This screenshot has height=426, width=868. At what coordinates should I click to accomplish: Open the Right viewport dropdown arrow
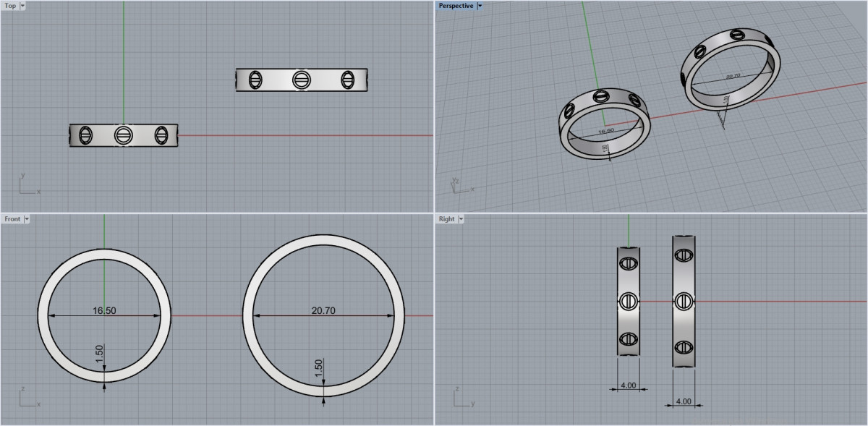(461, 218)
